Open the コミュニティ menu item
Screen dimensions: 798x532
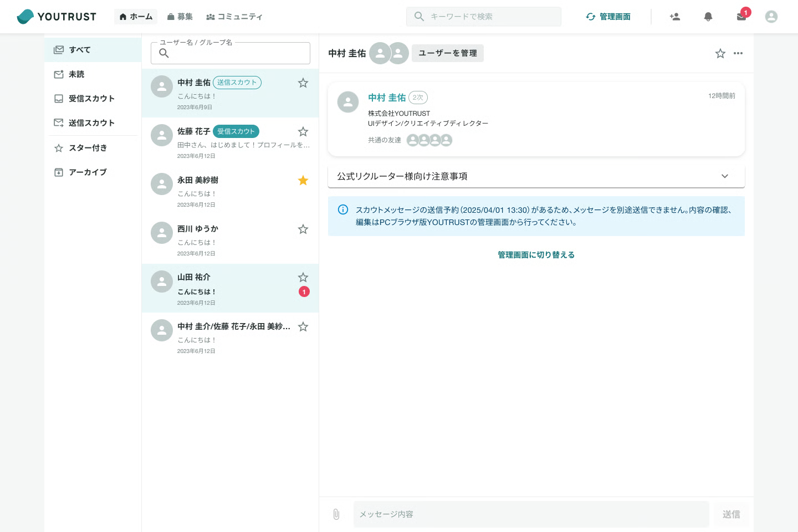pos(234,17)
